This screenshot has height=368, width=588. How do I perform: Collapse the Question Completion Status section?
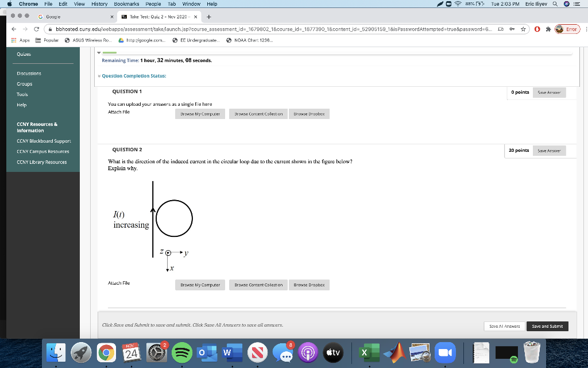pos(100,75)
